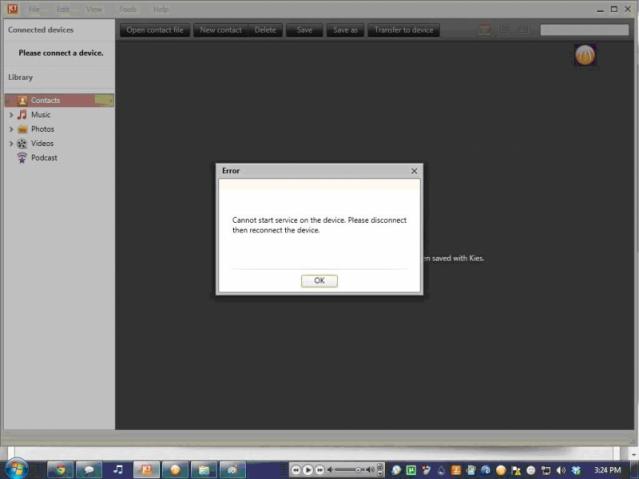Click the green square tray icon
The width and height of the screenshot is (639, 479).
click(411, 470)
